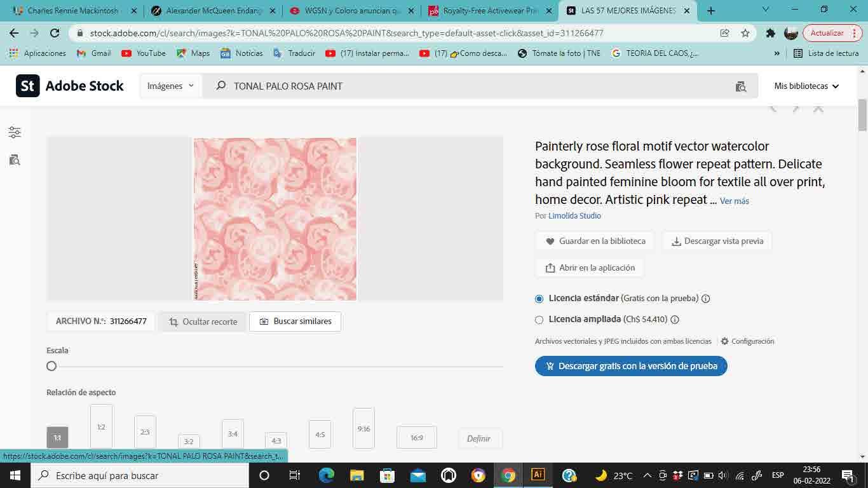Open File Explorer from the taskbar
The width and height of the screenshot is (868, 488).
[356, 475]
